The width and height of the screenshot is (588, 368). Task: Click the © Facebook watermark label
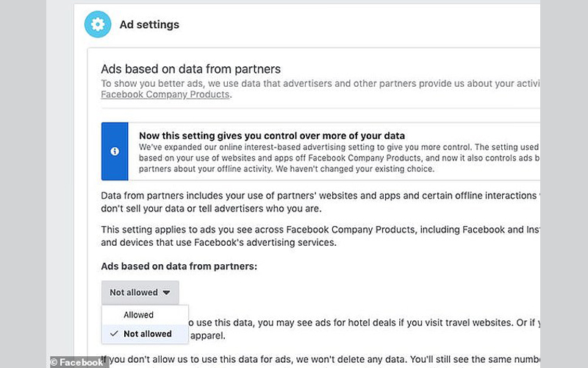click(x=77, y=362)
